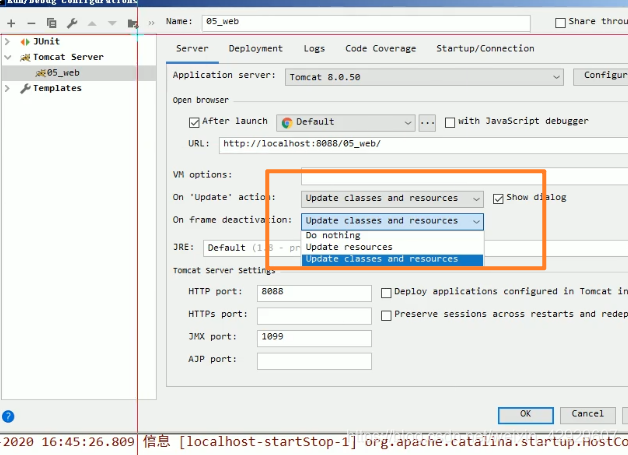Choose highlighted Update classes and resources option
Screen dimensions: 628x455
pos(392,259)
